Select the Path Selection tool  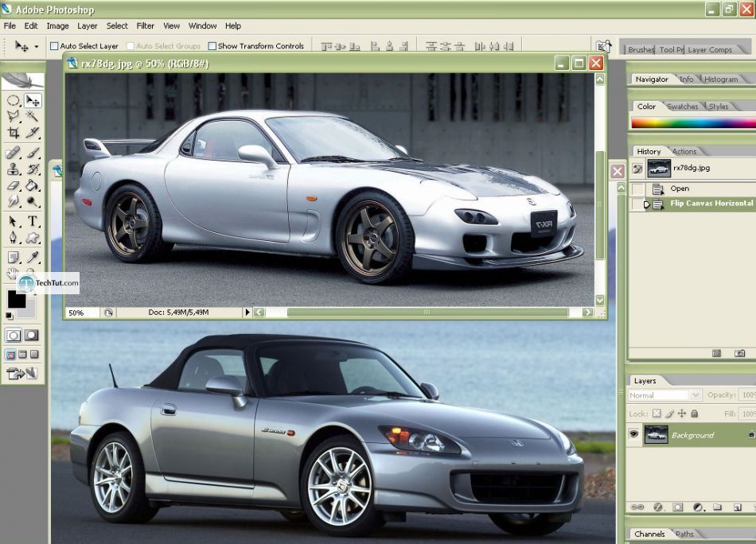pyautogui.click(x=13, y=221)
